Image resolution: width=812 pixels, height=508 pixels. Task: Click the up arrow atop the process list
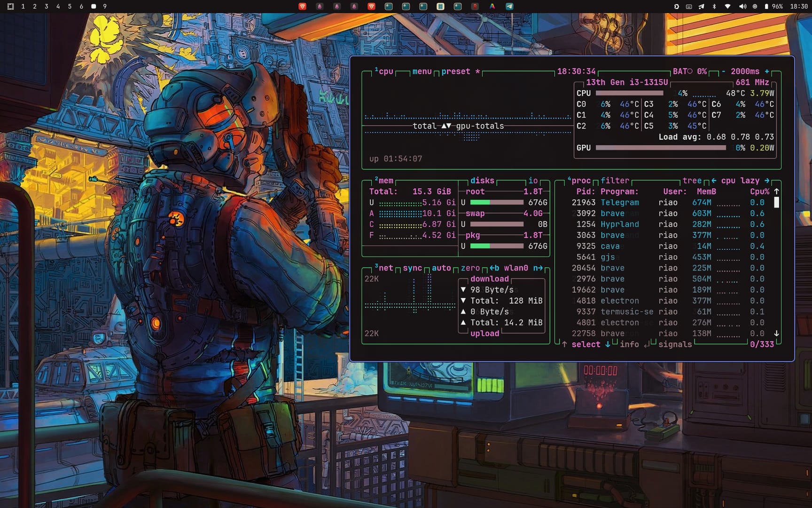(776, 191)
